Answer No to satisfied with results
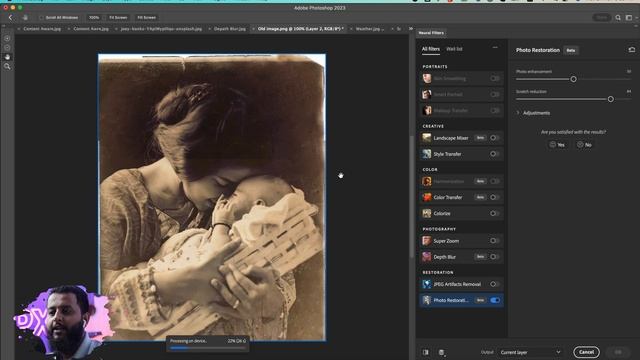The width and height of the screenshot is (640, 360). point(584,144)
